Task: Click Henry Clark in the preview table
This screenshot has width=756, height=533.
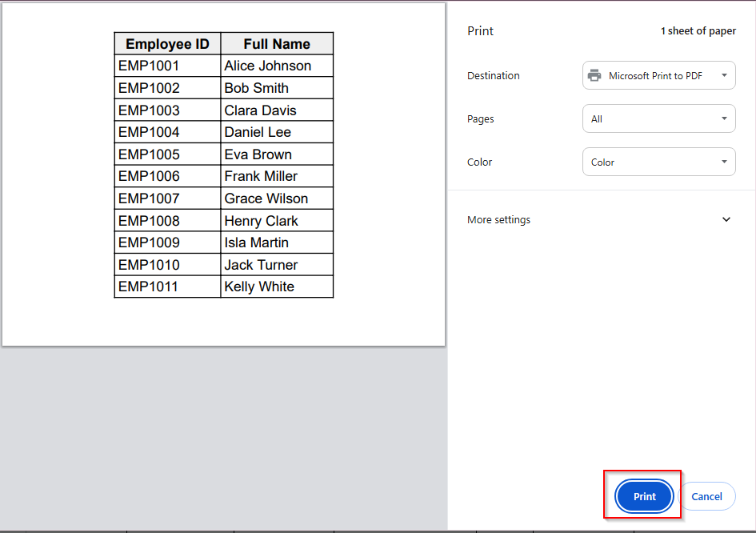Action: (x=261, y=221)
